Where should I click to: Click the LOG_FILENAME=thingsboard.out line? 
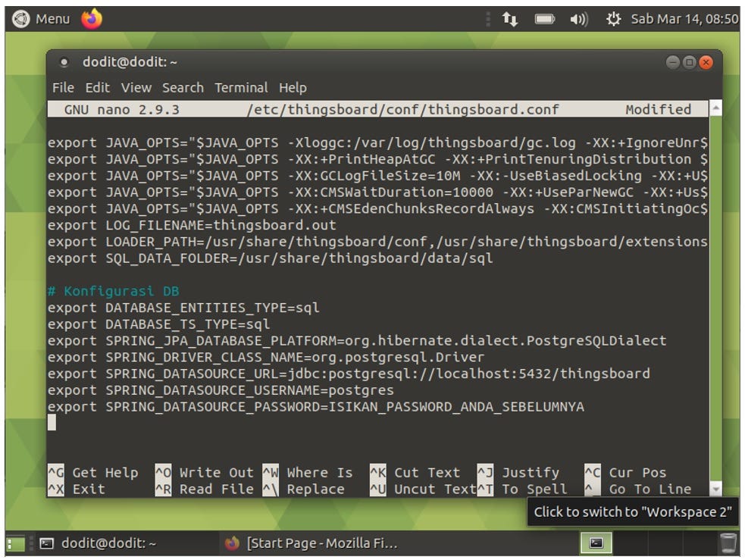tap(192, 225)
